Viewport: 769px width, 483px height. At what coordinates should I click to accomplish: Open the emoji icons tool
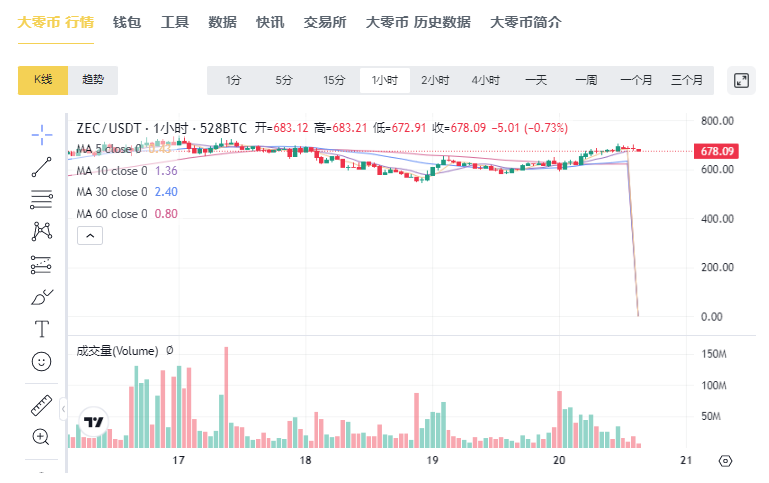tap(41, 361)
